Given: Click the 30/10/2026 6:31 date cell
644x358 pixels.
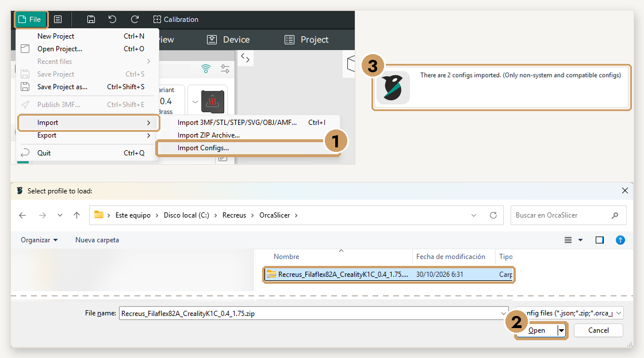Looking at the screenshot, I should 439,275.
